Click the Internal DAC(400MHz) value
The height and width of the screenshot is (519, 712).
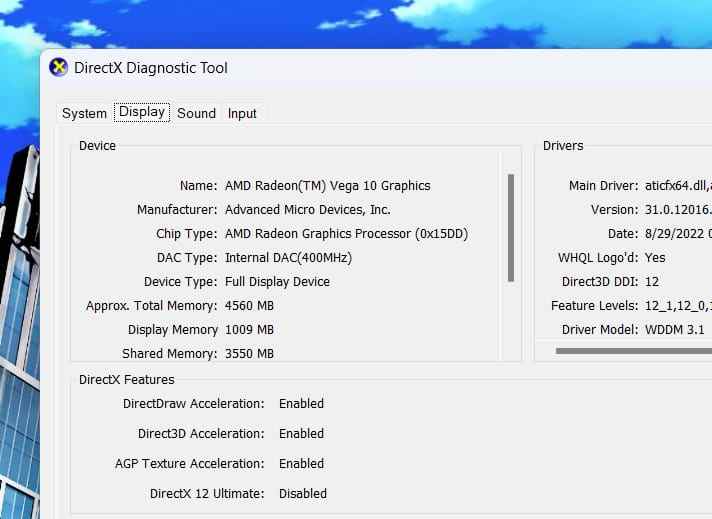tap(288, 258)
